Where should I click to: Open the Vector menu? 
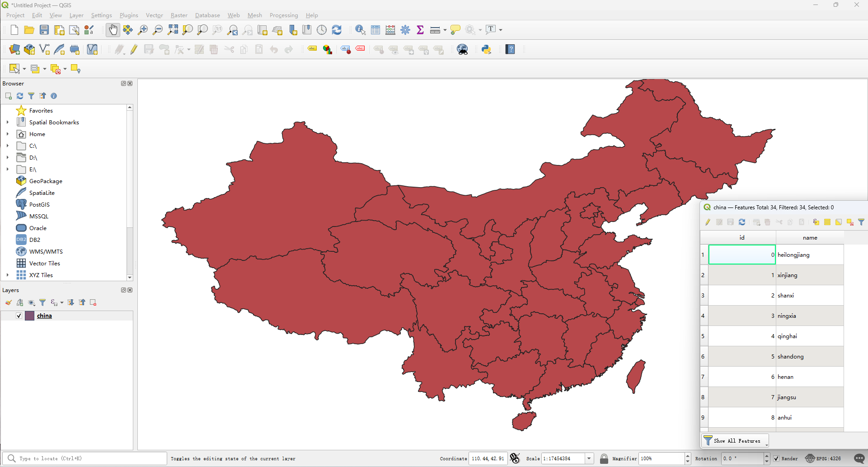pos(154,15)
